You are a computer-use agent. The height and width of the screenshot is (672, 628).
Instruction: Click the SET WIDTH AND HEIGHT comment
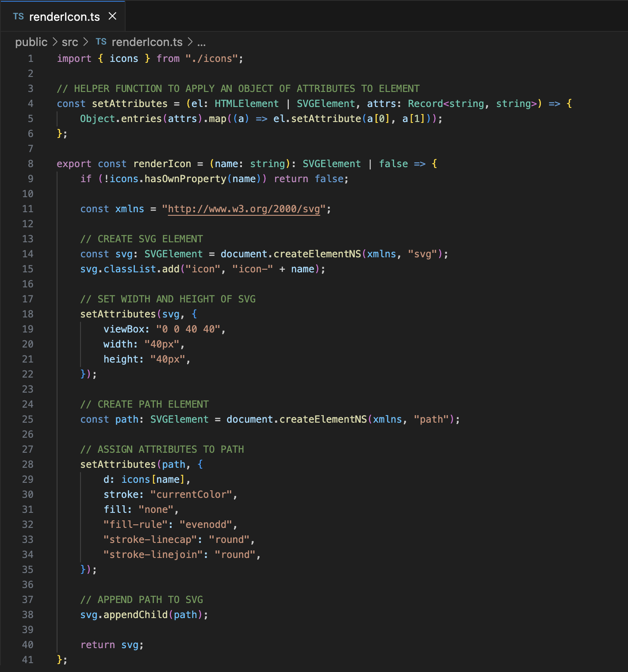click(x=168, y=299)
